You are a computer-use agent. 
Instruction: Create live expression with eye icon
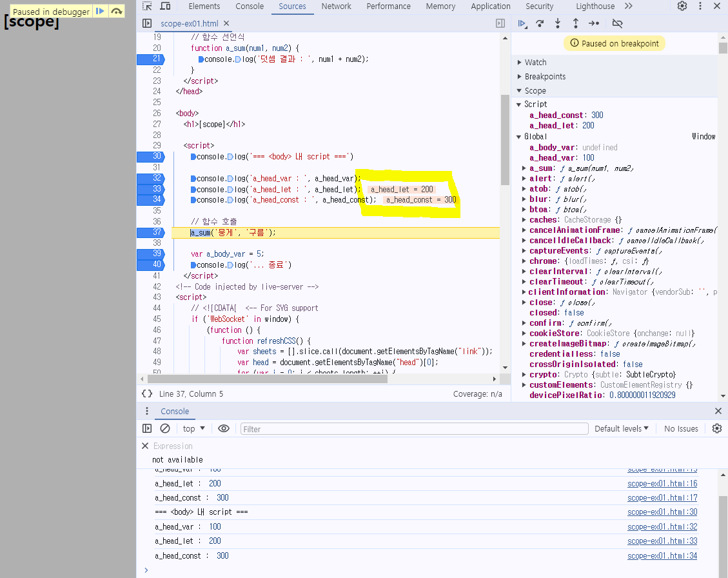(224, 428)
